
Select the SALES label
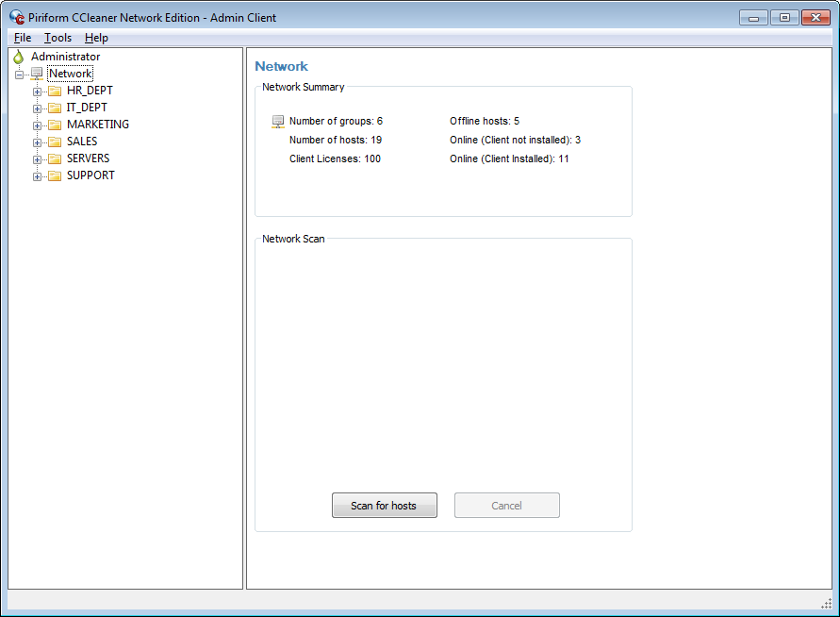tap(82, 142)
